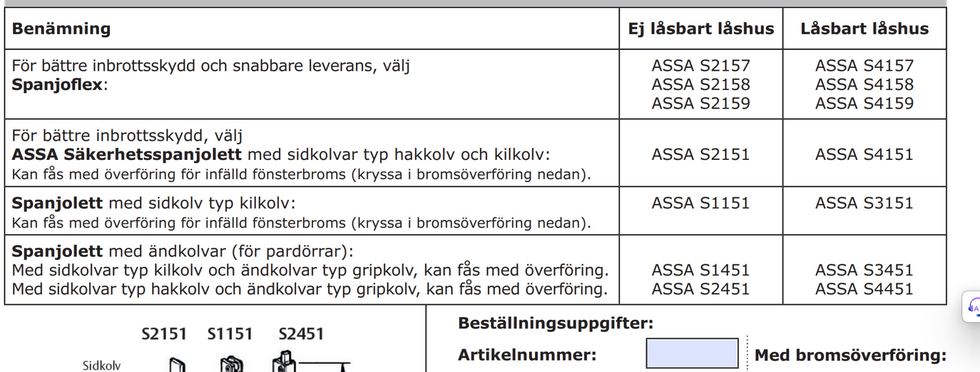Click the ASSA S4159 article text
The height and width of the screenshot is (372, 980).
pos(864,103)
